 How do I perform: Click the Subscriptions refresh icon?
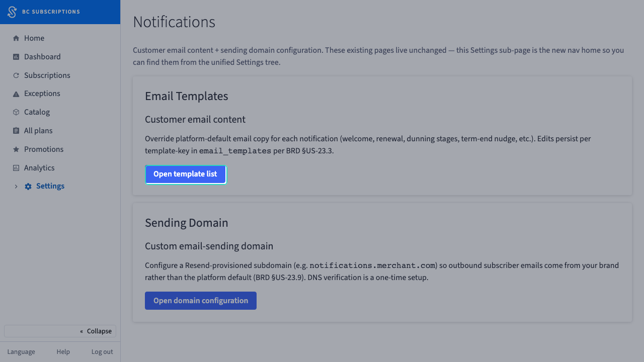(x=16, y=75)
